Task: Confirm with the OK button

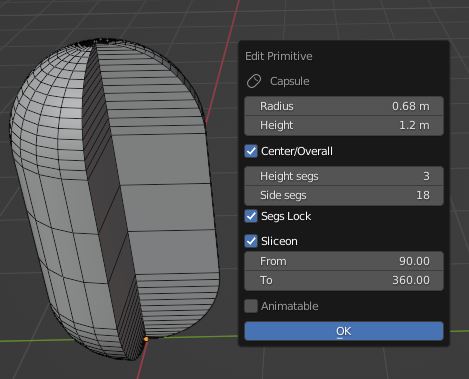Action: 344,331
